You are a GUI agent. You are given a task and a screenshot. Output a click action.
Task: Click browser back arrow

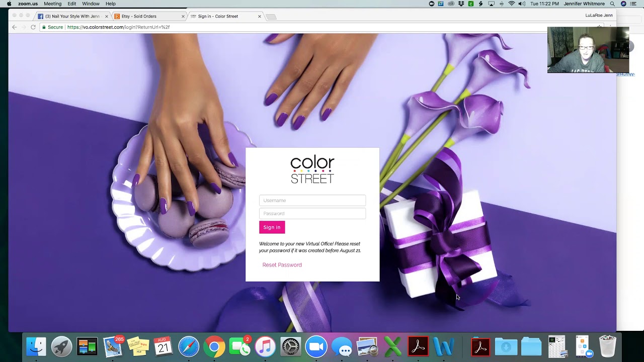click(x=14, y=27)
